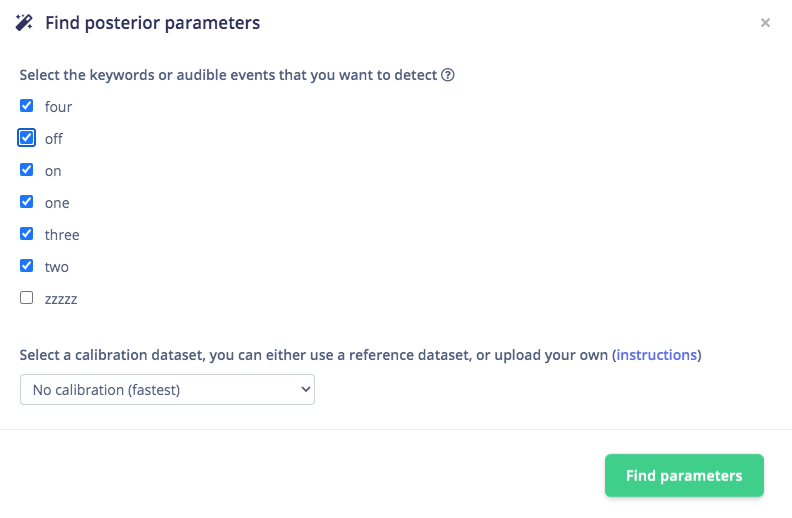Toggle the 'three' keyword checkbox

[27, 234]
